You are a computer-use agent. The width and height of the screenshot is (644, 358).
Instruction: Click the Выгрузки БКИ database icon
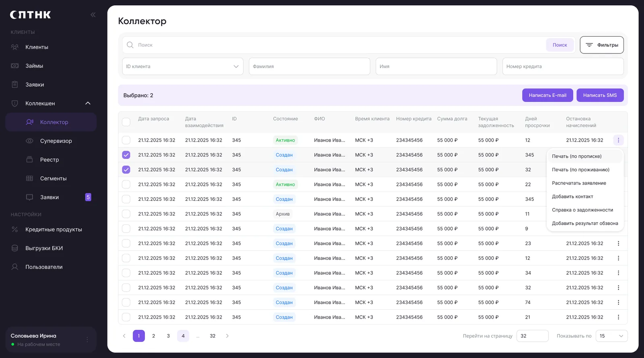15,248
